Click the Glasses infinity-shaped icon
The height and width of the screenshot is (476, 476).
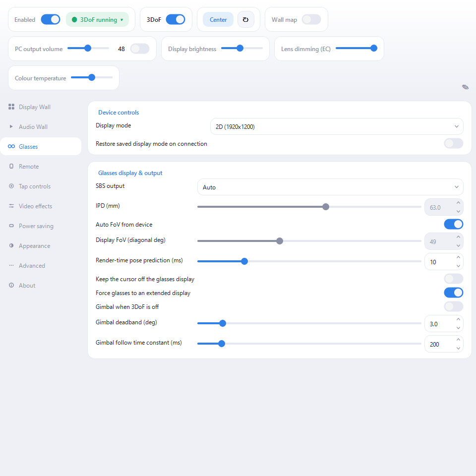pyautogui.click(x=11, y=146)
